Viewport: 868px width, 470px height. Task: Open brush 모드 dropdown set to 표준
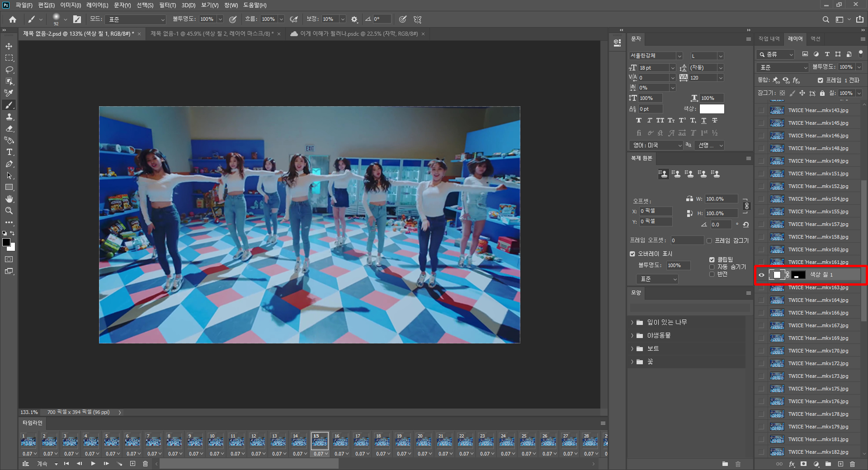coord(136,19)
